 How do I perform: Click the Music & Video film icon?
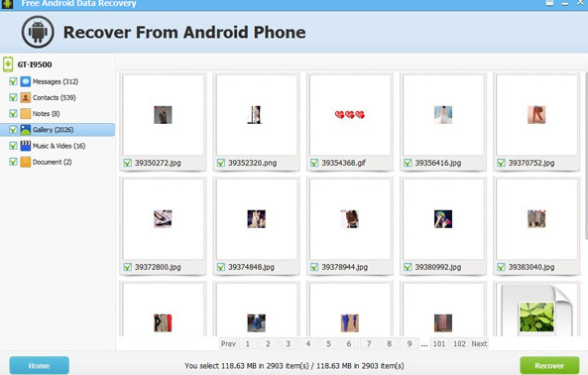tap(26, 146)
